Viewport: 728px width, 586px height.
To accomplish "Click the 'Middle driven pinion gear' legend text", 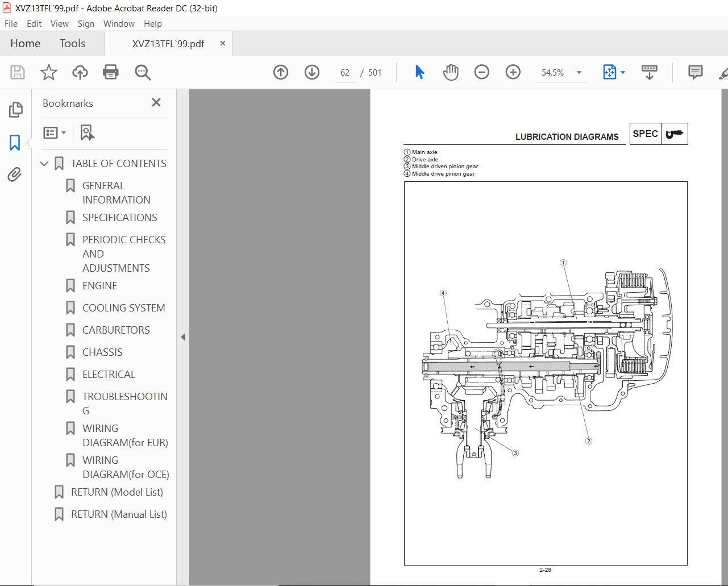I will tap(445, 167).
